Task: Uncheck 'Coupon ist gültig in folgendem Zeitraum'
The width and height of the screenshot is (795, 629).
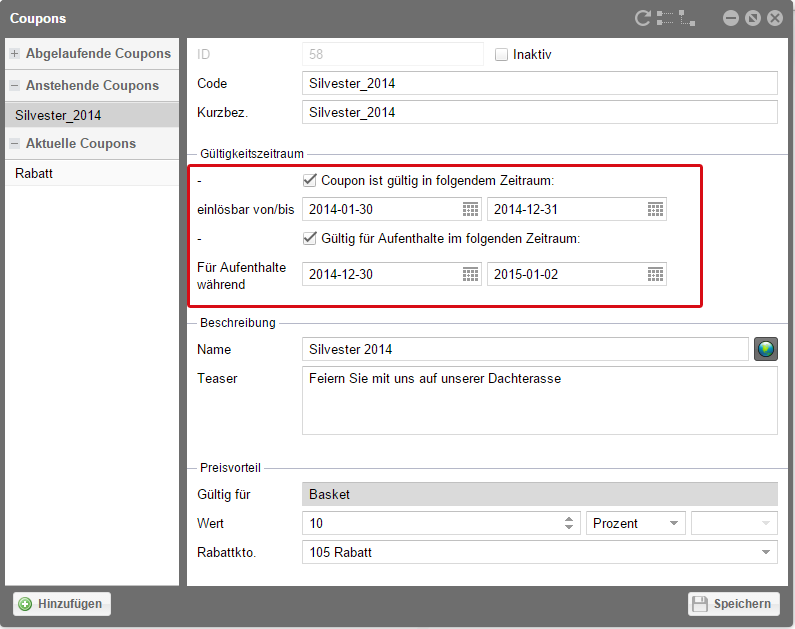Action: [x=310, y=181]
